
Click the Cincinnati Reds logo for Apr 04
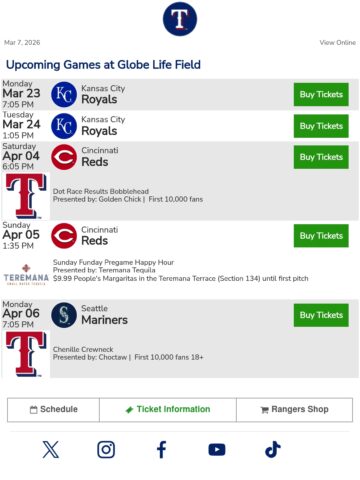[x=64, y=157]
